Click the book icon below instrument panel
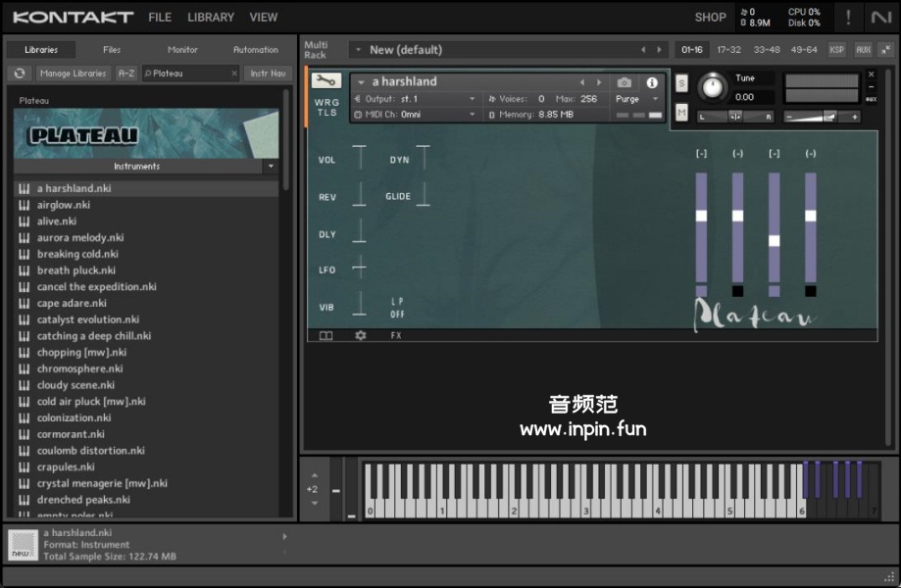The width and height of the screenshot is (901, 588). (x=325, y=335)
